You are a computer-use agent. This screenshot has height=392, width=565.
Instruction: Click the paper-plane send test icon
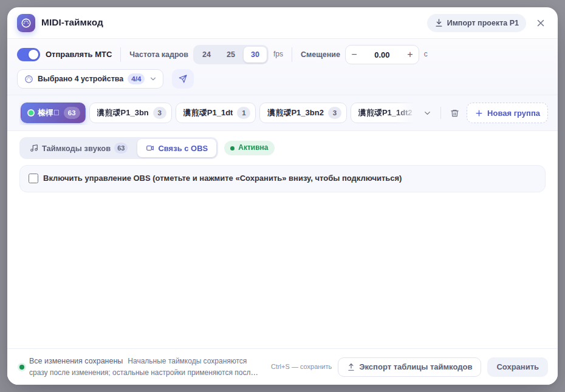pyautogui.click(x=183, y=79)
